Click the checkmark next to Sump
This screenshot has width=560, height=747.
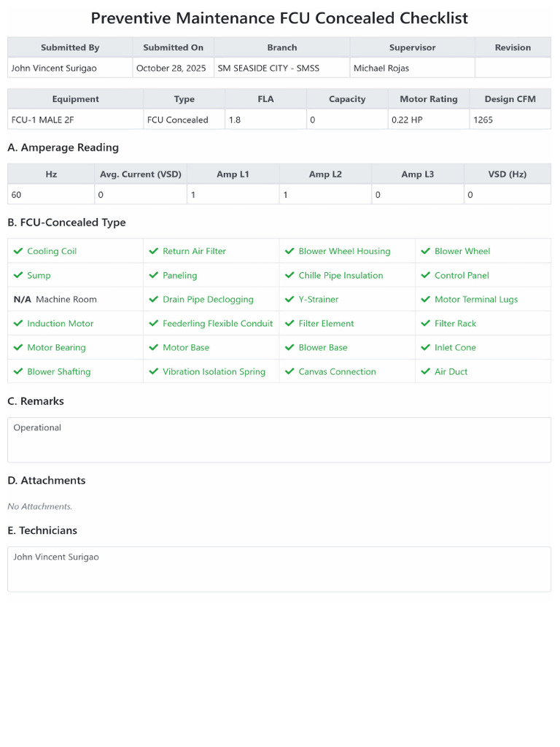click(x=18, y=275)
